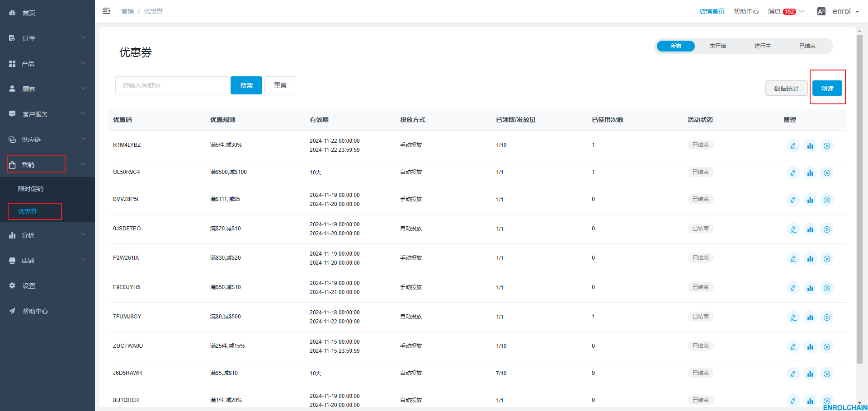Click the 数据统计 button
The height and width of the screenshot is (411, 868).
click(786, 89)
